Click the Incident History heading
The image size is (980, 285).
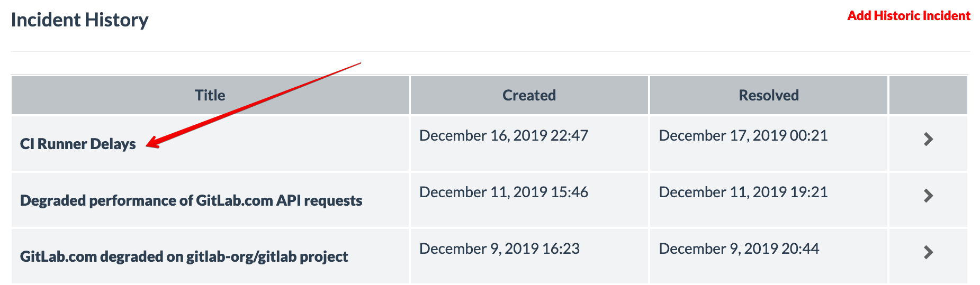[79, 20]
